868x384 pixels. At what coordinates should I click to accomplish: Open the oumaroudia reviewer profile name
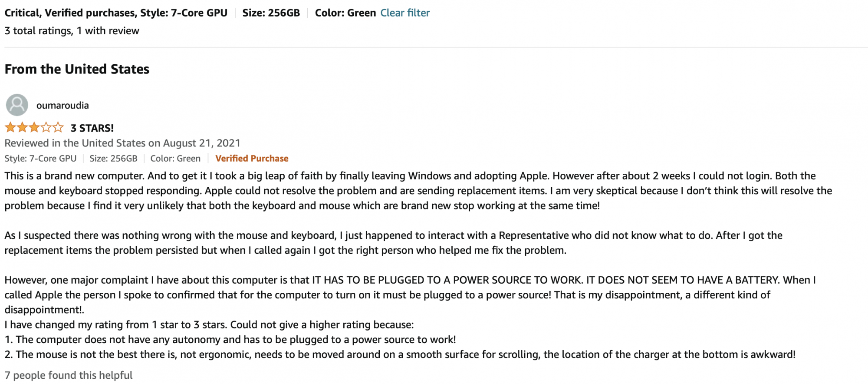pyautogui.click(x=62, y=106)
